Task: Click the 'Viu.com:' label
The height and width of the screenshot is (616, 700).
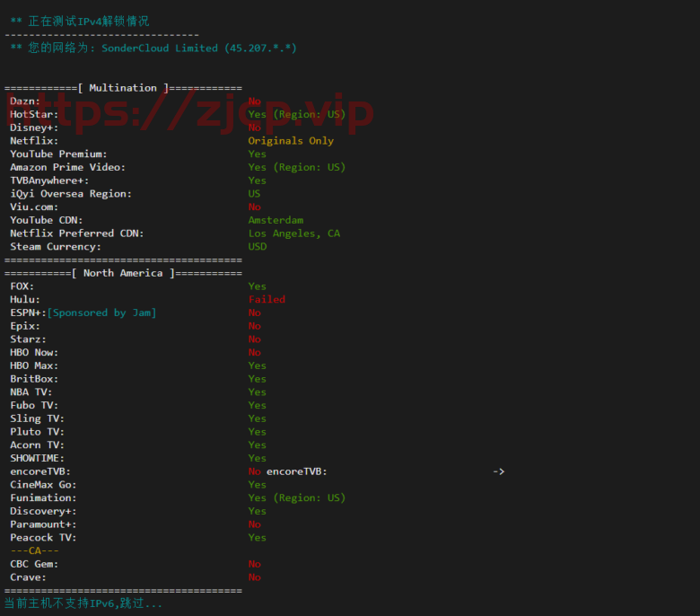Action: [x=34, y=207]
